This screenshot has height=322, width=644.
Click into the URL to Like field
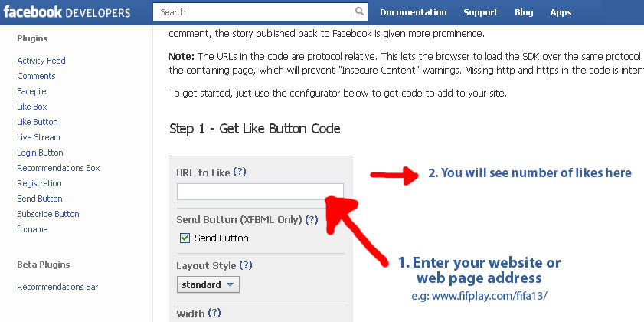(260, 192)
